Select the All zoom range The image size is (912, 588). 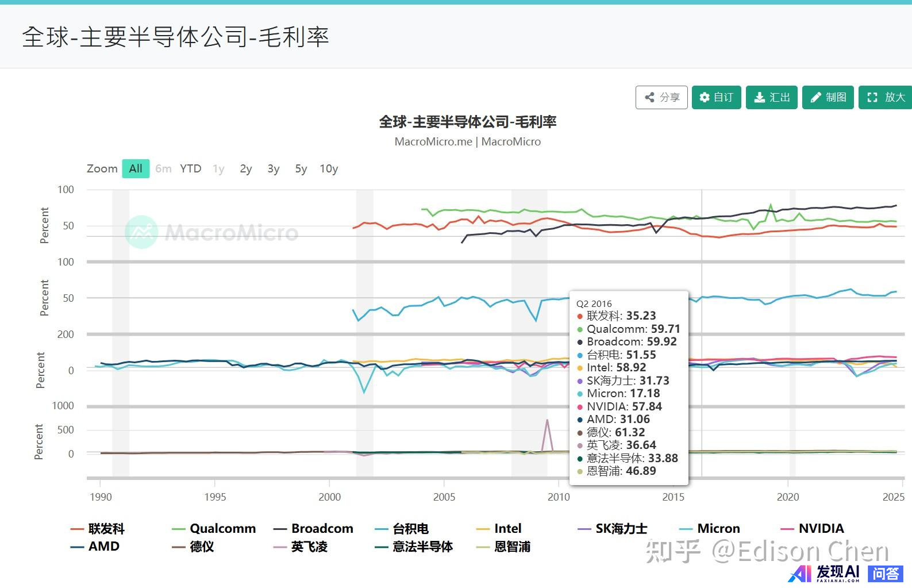tap(136, 168)
